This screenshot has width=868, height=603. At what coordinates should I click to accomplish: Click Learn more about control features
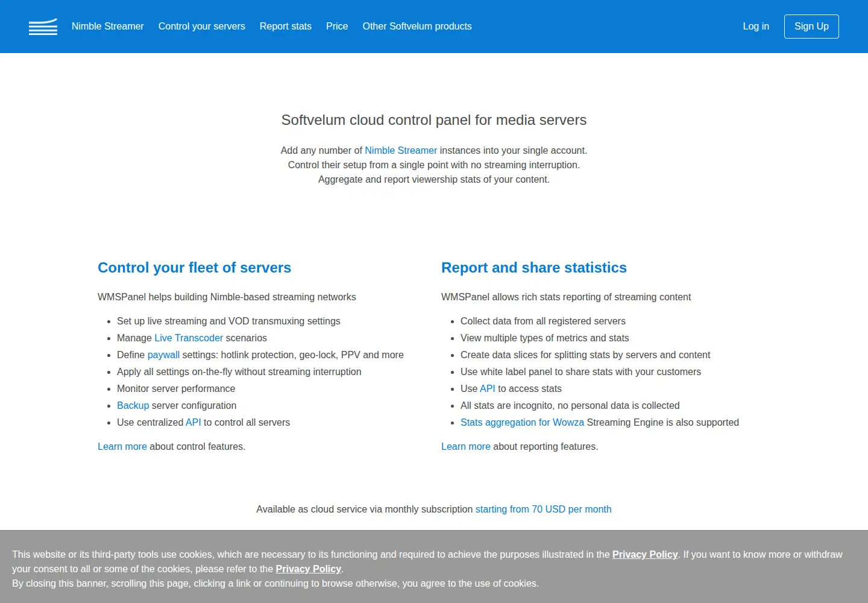[x=122, y=447]
